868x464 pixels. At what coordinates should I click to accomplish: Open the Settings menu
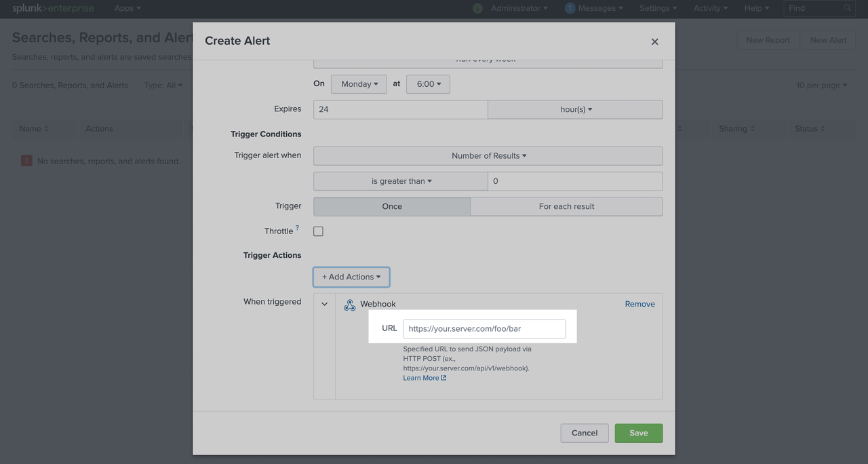[x=657, y=8]
